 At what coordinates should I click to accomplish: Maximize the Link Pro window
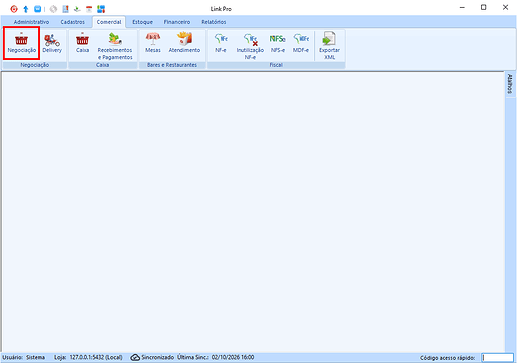tap(484, 7)
